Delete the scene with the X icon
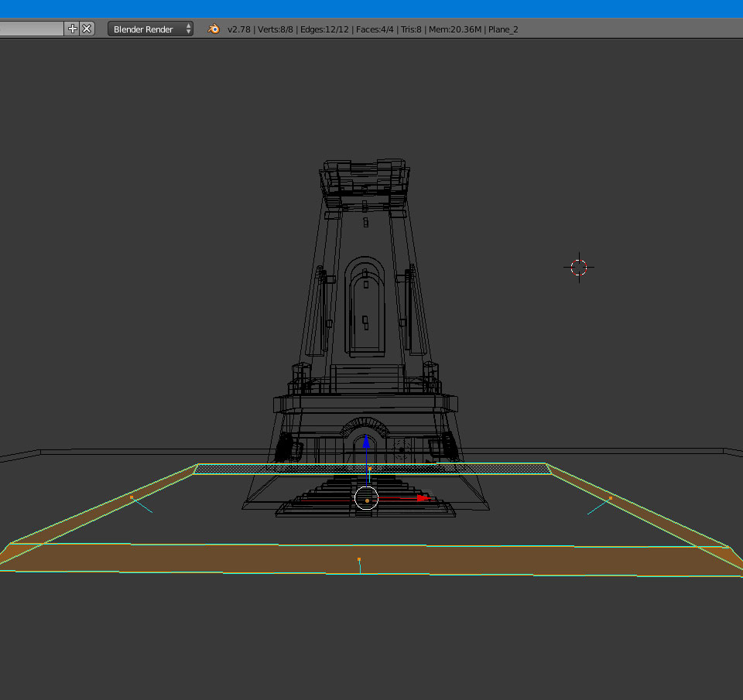Image resolution: width=743 pixels, height=700 pixels. coord(87,29)
